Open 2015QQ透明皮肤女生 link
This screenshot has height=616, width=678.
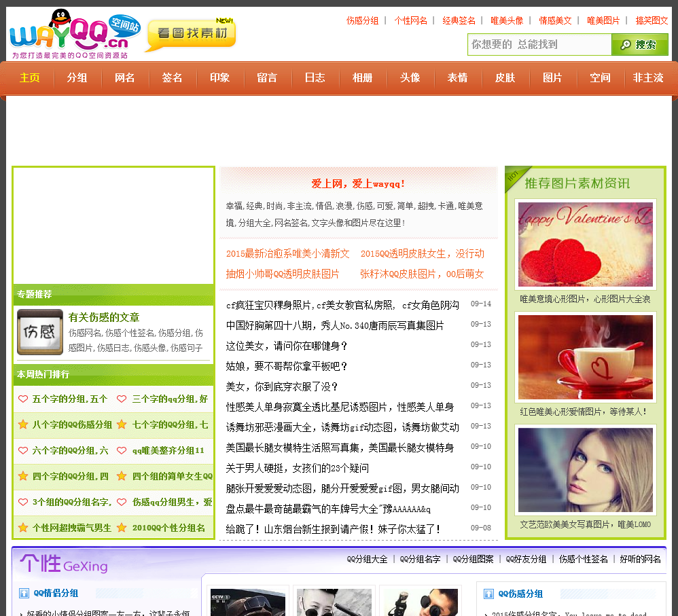pyautogui.click(x=423, y=254)
